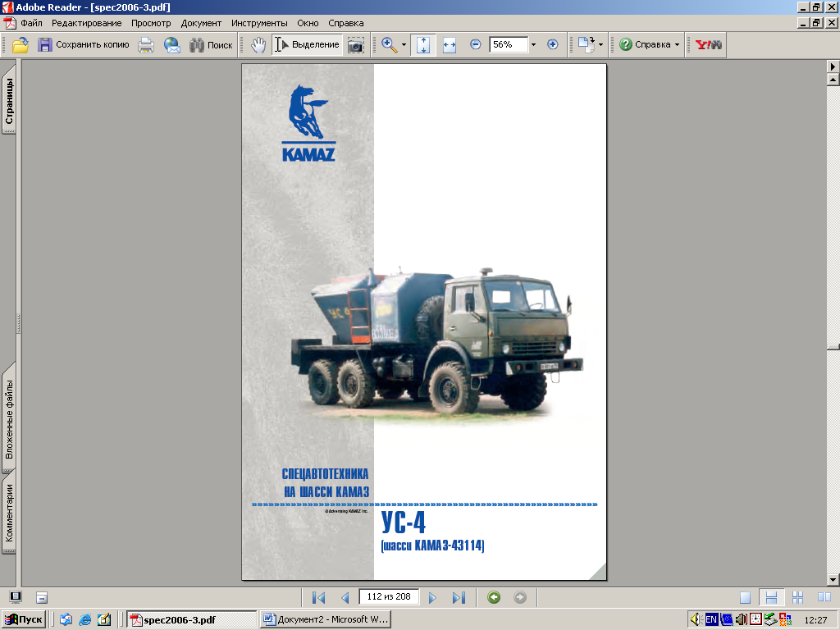Go to the first page
Viewport: 840px width, 630px height.
319,597
